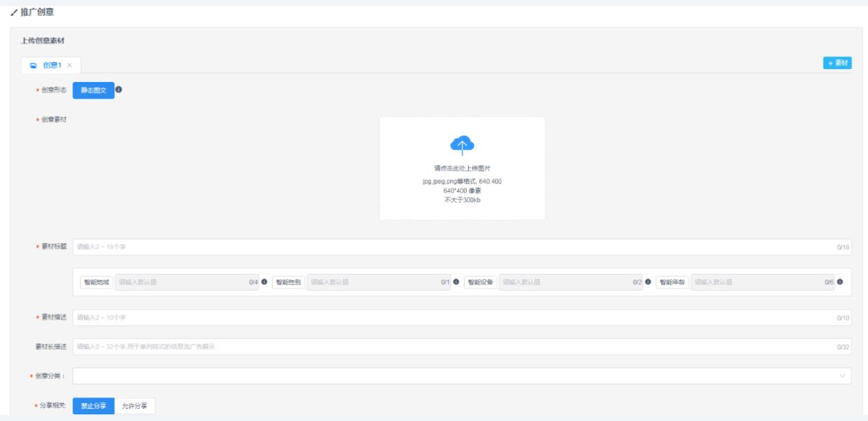The width and height of the screenshot is (868, 421).
Task: Choose 允许分享 option
Action: click(135, 406)
